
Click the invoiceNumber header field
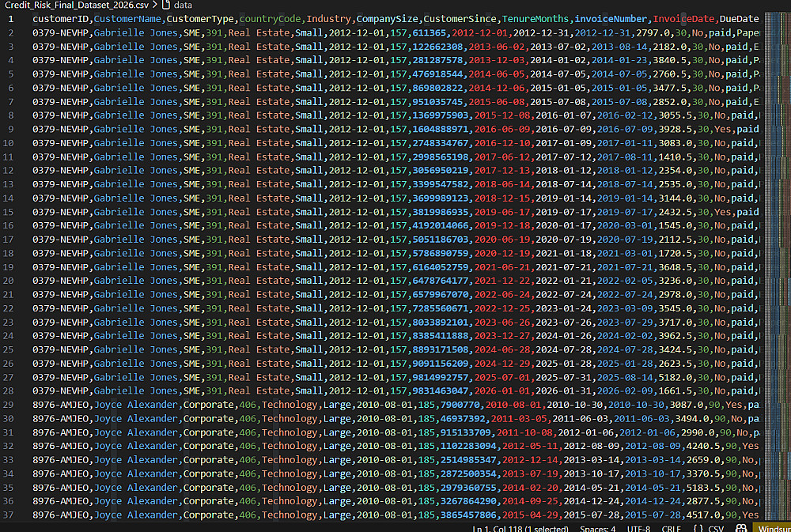click(x=611, y=19)
